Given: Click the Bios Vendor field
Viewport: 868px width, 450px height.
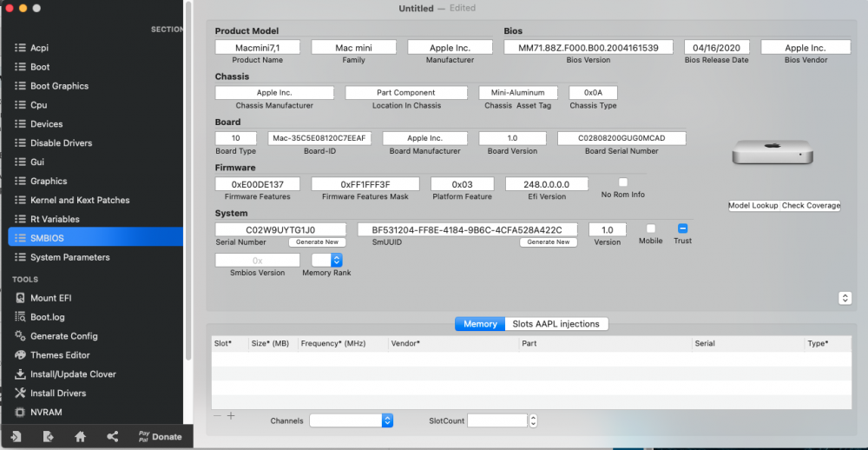Looking at the screenshot, I should 806,47.
